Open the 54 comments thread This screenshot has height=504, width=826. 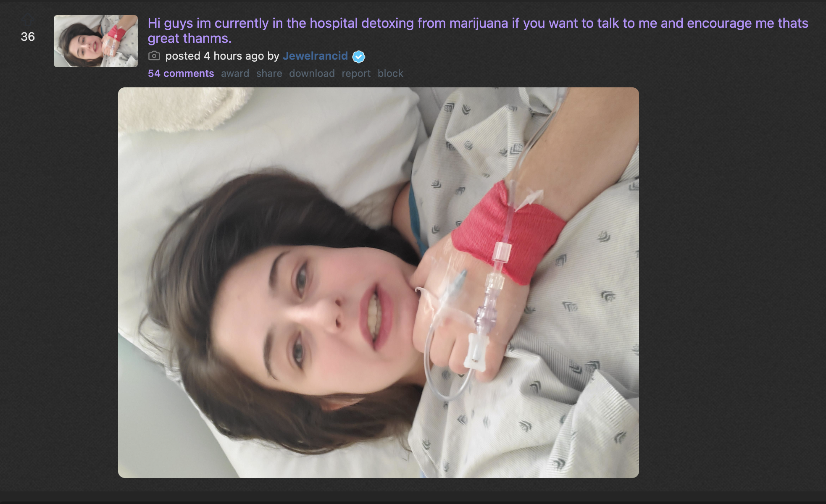(181, 73)
